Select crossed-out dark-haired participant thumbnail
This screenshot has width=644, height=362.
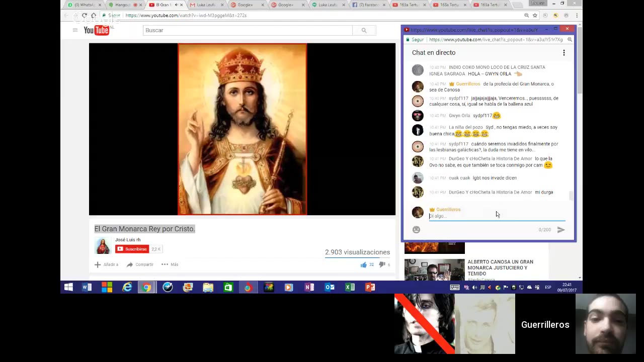(425, 324)
